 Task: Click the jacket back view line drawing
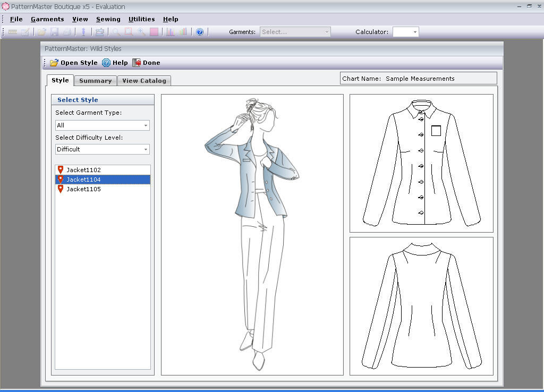421,306
